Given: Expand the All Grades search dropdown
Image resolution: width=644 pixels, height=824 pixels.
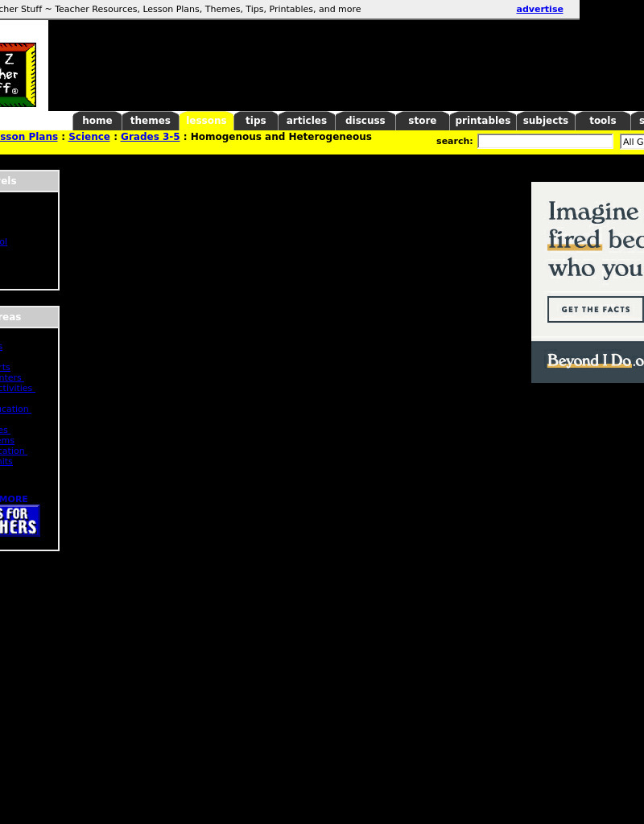Looking at the screenshot, I should [632, 142].
